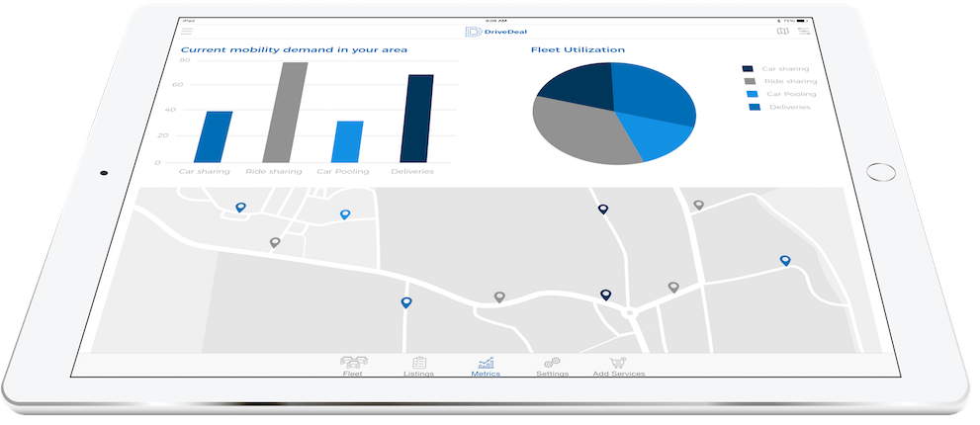
Task: Click the 'Fleet Utilization' heading
Action: click(x=578, y=50)
